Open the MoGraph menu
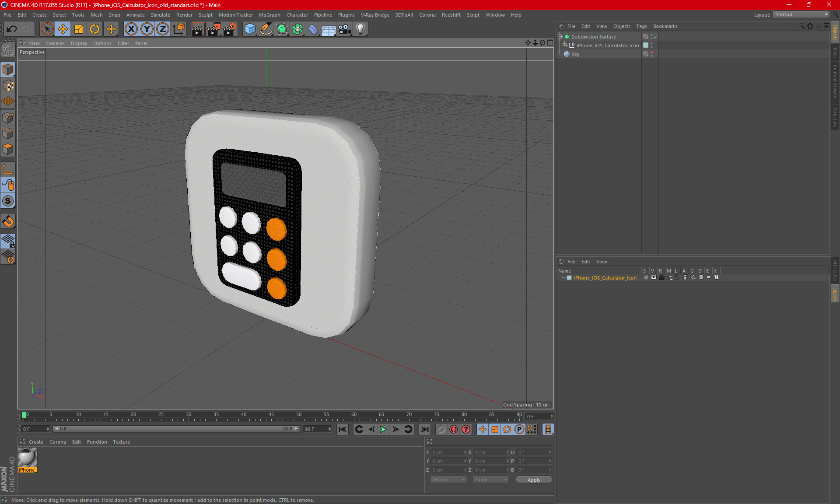The image size is (840, 504). coord(269,15)
